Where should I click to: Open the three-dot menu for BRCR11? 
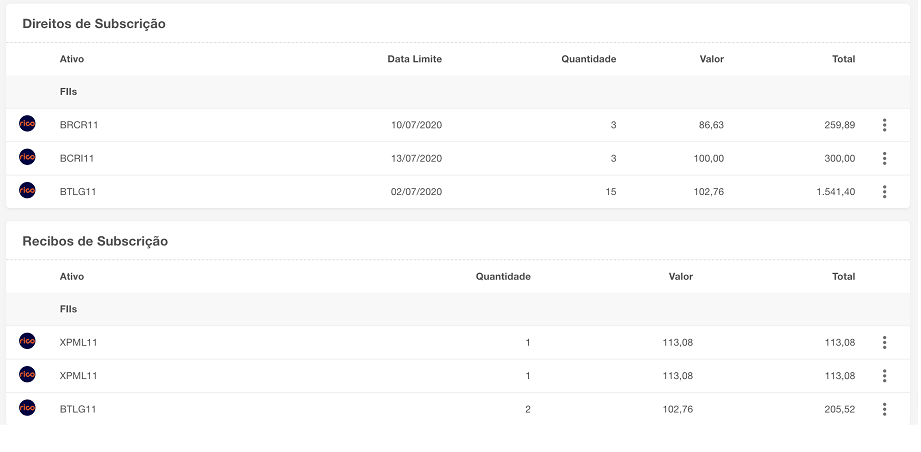pos(884,125)
